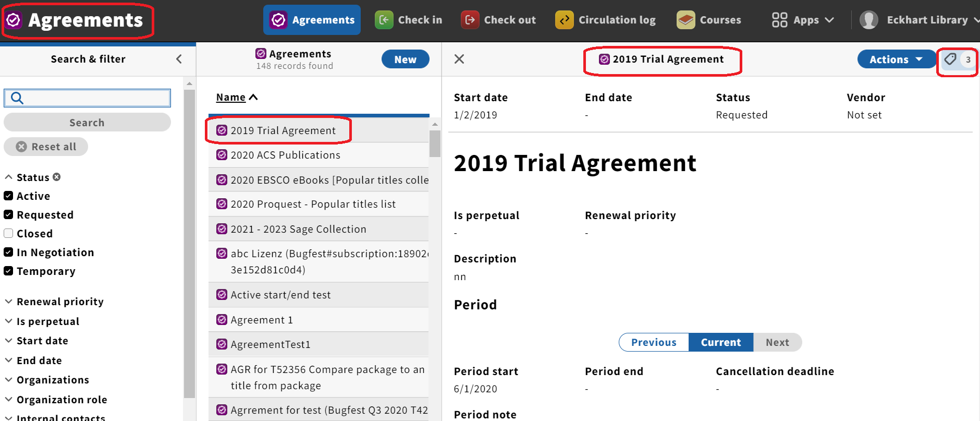
Task: Select AgreementTest1 row
Action: point(318,344)
